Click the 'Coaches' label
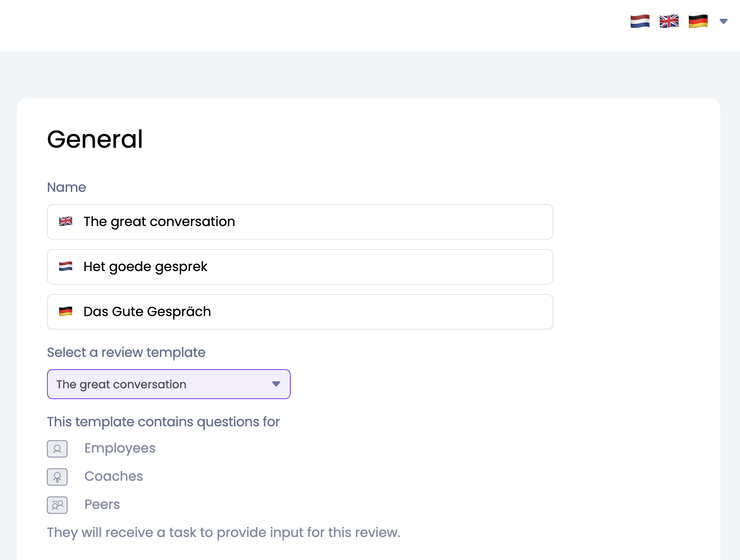 click(x=113, y=477)
